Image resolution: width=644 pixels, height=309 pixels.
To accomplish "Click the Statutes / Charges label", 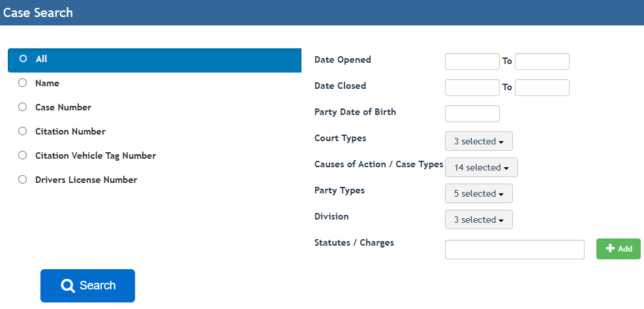I will [x=354, y=243].
